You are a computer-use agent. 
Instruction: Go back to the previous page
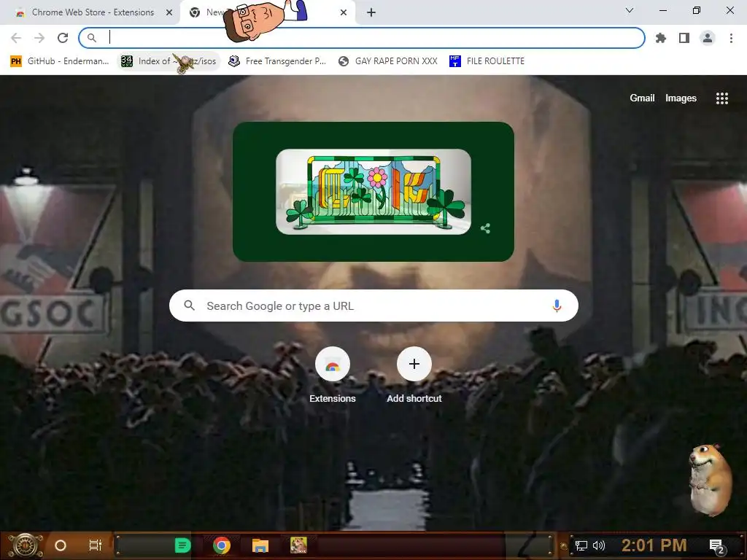tap(16, 38)
